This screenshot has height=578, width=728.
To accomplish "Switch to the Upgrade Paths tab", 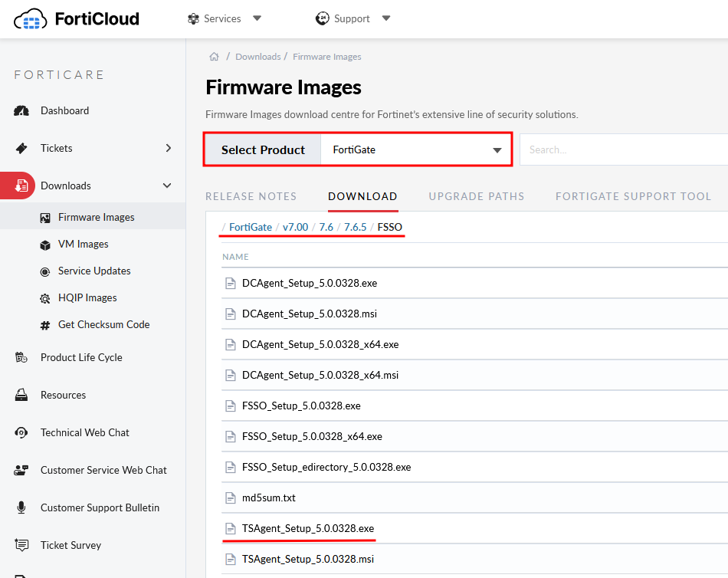I will click(x=477, y=196).
